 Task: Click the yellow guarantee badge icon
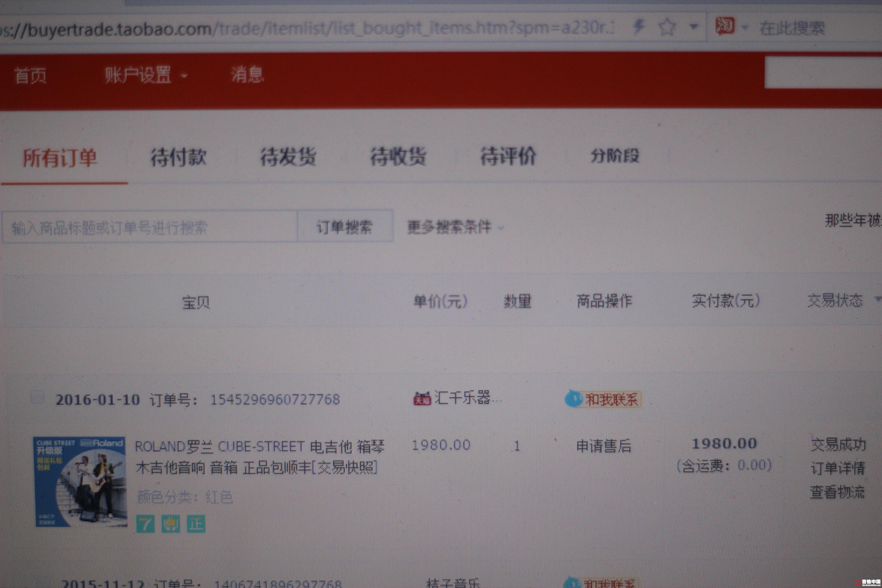click(171, 524)
